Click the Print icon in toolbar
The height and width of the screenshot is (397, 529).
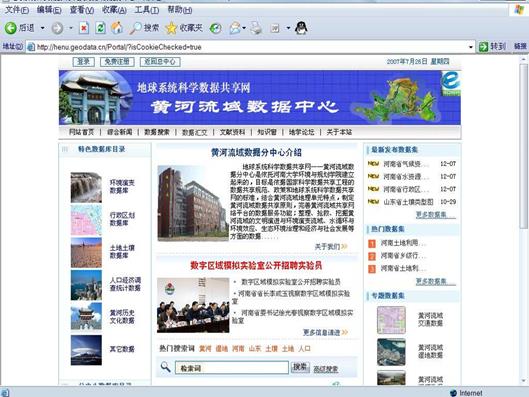tap(256, 28)
